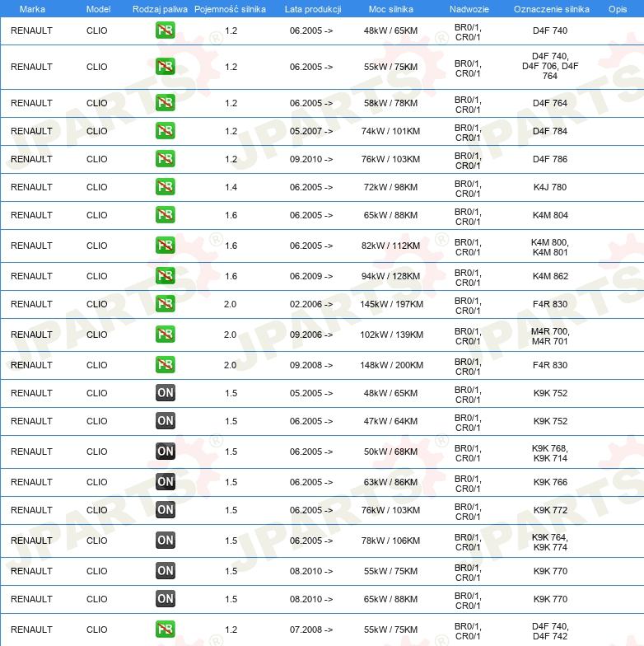
Task: Select the Moc silnika column header
Action: [x=391, y=8]
